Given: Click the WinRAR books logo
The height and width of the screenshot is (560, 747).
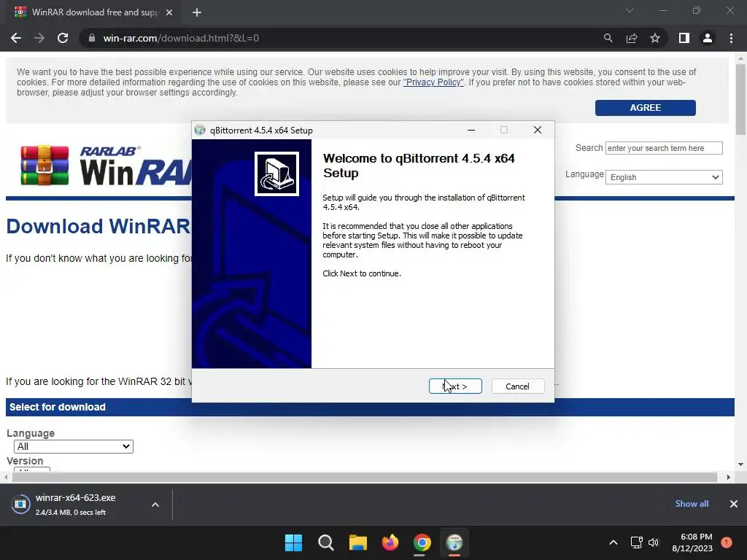Looking at the screenshot, I should [x=44, y=166].
